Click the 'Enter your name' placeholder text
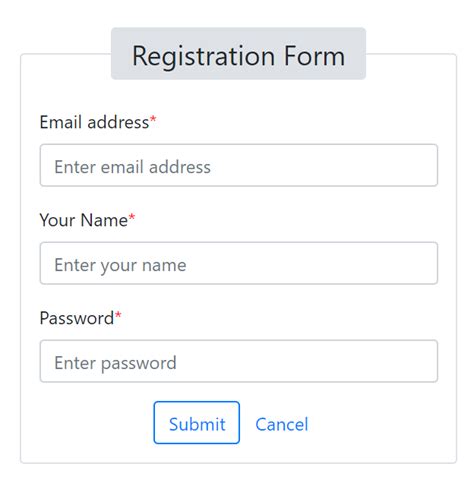Screen dimensions: 474x486 coord(120,265)
